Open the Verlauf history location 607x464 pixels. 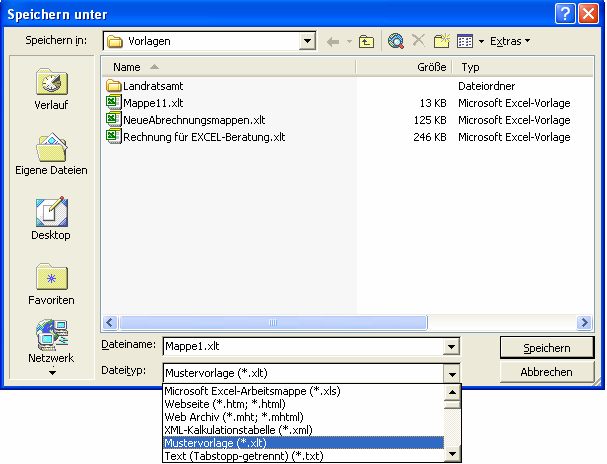[51, 90]
